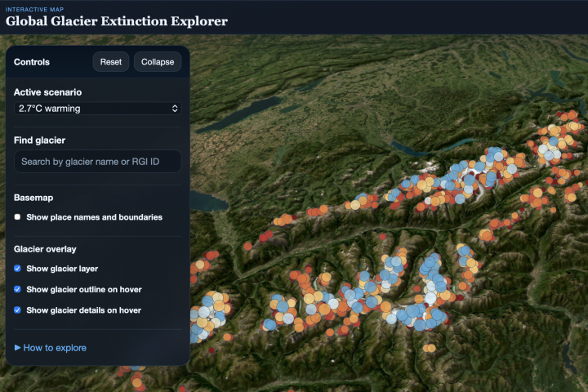Enable Show place names and boundaries

click(17, 216)
